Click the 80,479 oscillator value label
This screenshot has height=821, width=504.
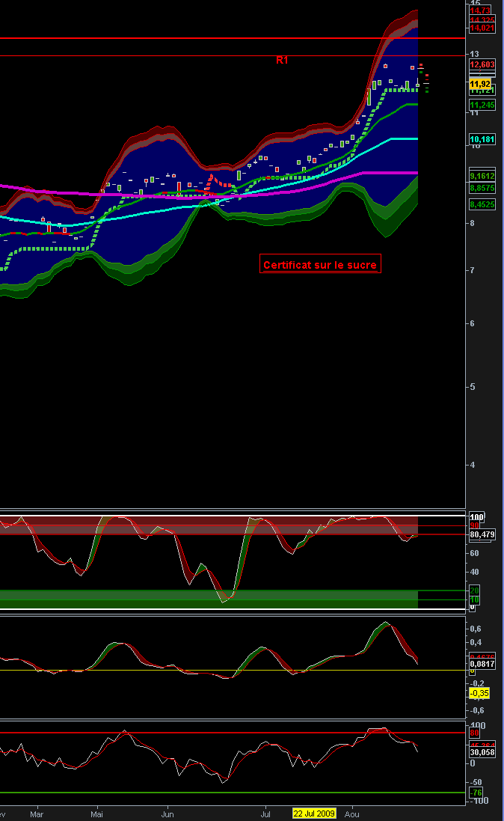(482, 534)
